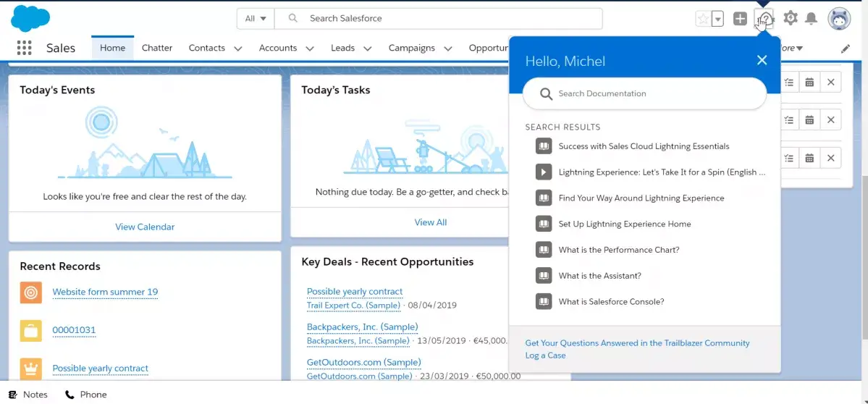Open the Accounts tab

click(x=278, y=49)
